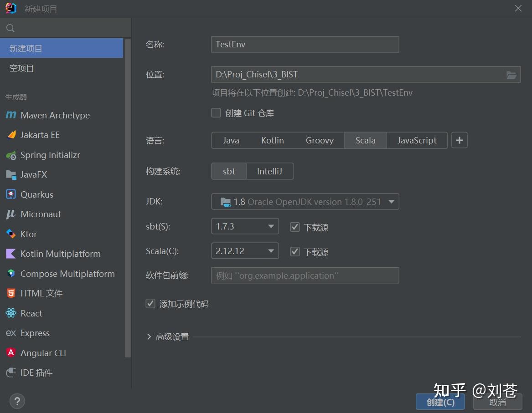The image size is (532, 413).
Task: Select the Compose Multiplatform generator
Action: (x=67, y=274)
